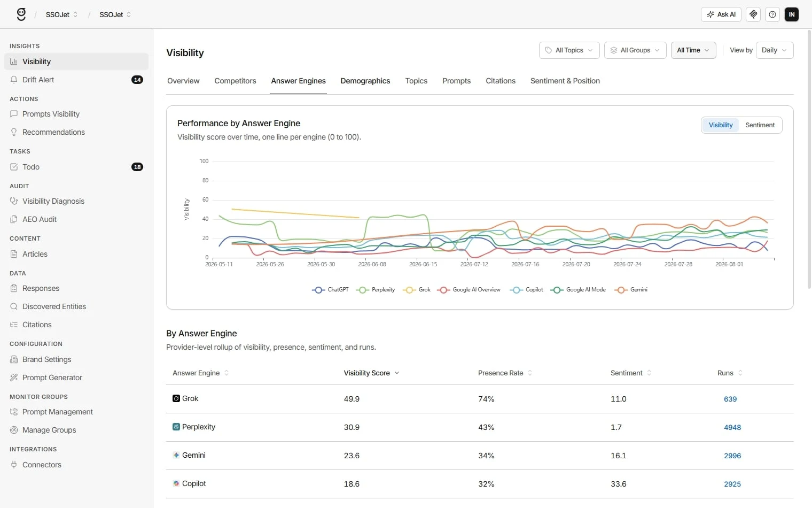Open the help question-mark icon
This screenshot has height=508, width=812.
pyautogui.click(x=772, y=14)
